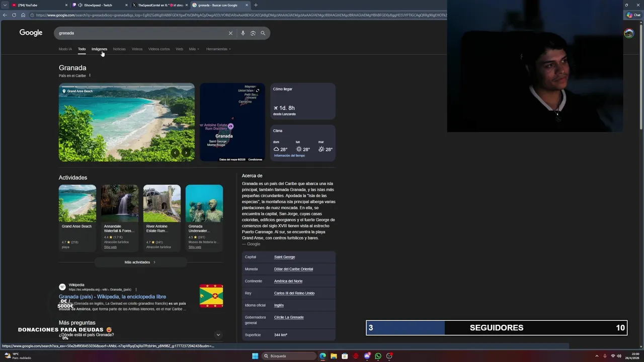This screenshot has width=644, height=362.
Task: Open Google account profile avatar
Action: [x=629, y=33]
